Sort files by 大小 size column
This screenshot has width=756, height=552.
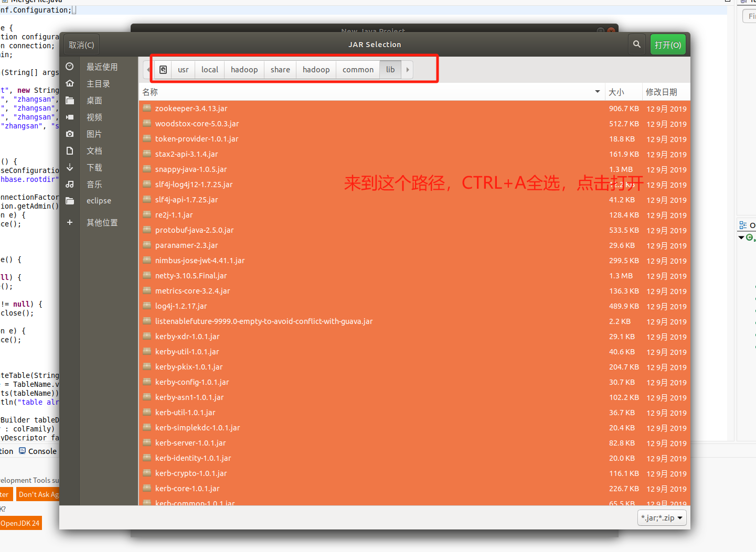tap(623, 92)
